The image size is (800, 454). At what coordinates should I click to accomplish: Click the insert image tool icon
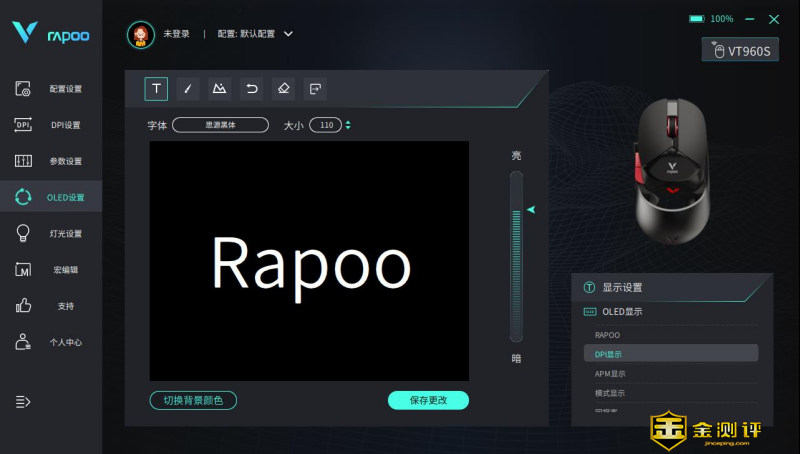click(219, 89)
